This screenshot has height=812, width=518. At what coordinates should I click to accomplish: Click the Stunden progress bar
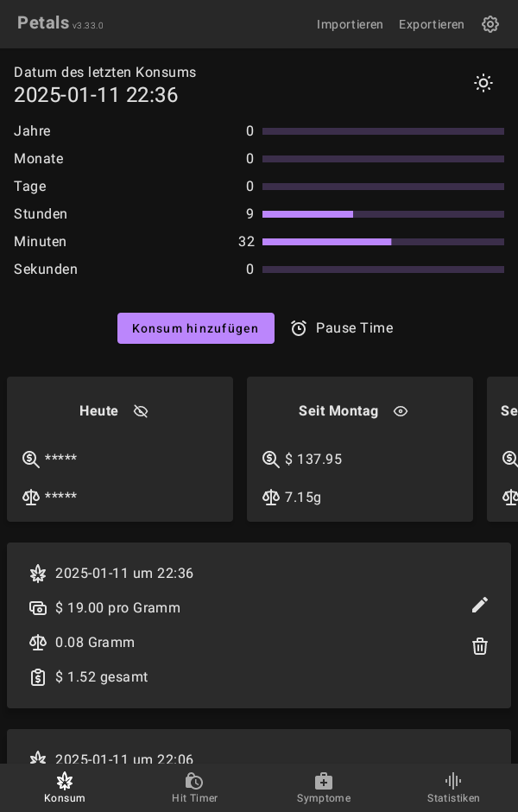pos(382,214)
